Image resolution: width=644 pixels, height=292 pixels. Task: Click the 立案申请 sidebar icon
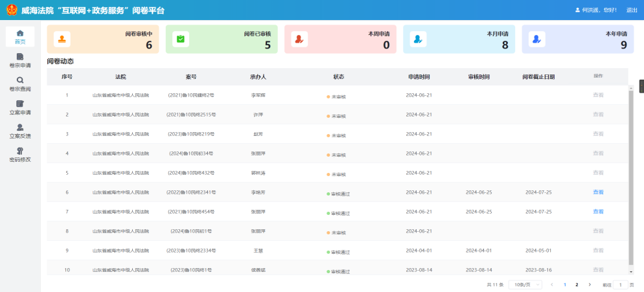point(20,104)
